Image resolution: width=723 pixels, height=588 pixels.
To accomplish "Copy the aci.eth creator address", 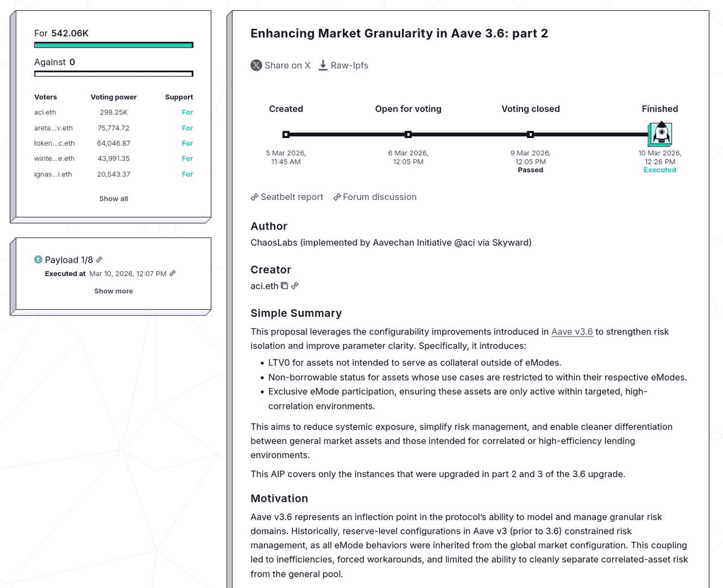I will (x=284, y=286).
